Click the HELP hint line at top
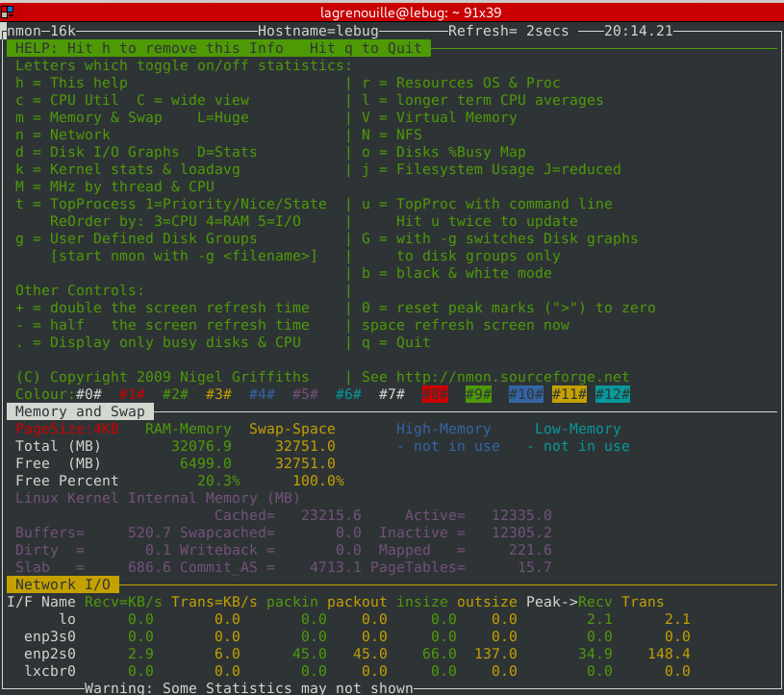The image size is (784, 695). [x=218, y=48]
